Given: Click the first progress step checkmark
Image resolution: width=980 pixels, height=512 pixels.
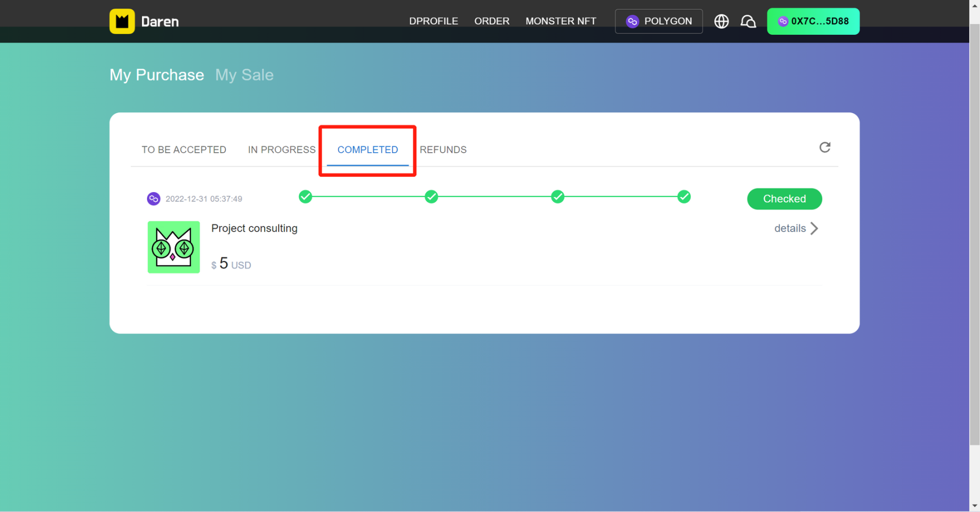Looking at the screenshot, I should (x=305, y=196).
